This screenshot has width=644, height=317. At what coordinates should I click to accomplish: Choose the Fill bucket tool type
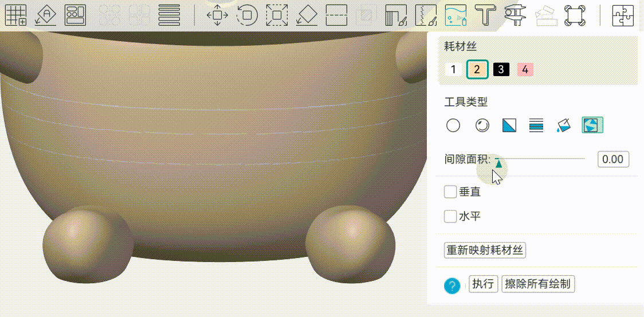[564, 125]
